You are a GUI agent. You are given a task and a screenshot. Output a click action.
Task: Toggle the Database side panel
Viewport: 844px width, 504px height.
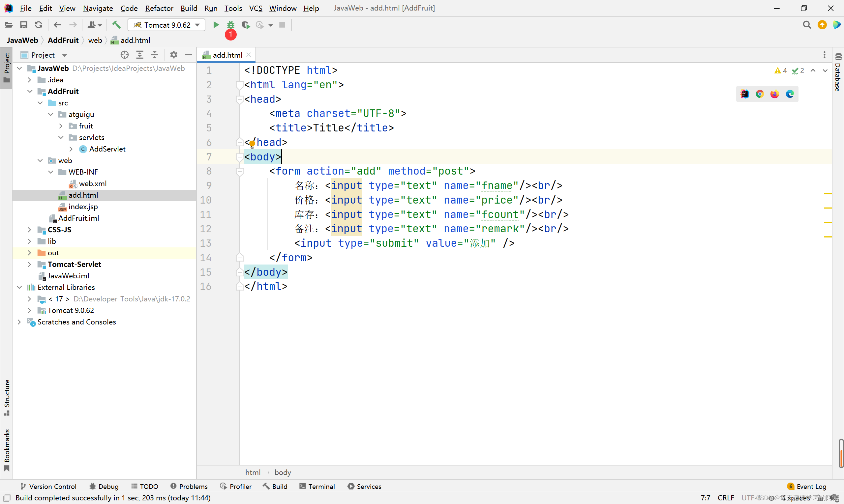838,73
